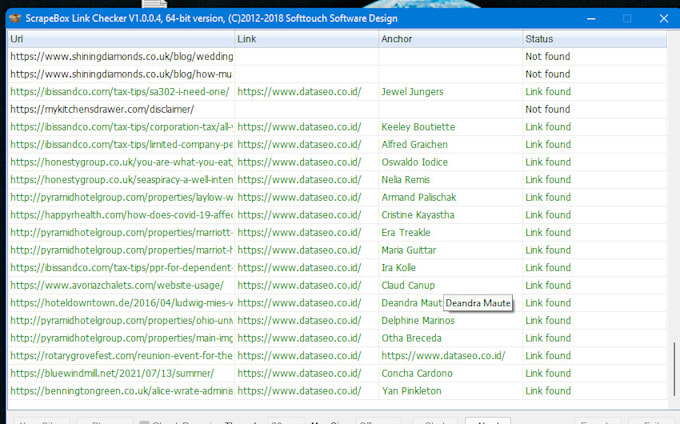Click Not found status for mykitchensdrawer row
The image size is (680, 424).
pos(548,109)
